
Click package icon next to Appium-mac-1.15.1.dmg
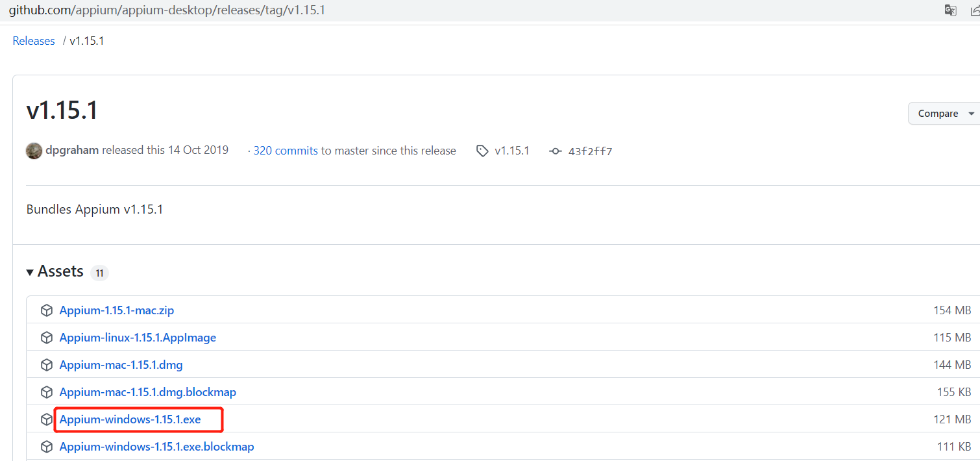coord(46,365)
